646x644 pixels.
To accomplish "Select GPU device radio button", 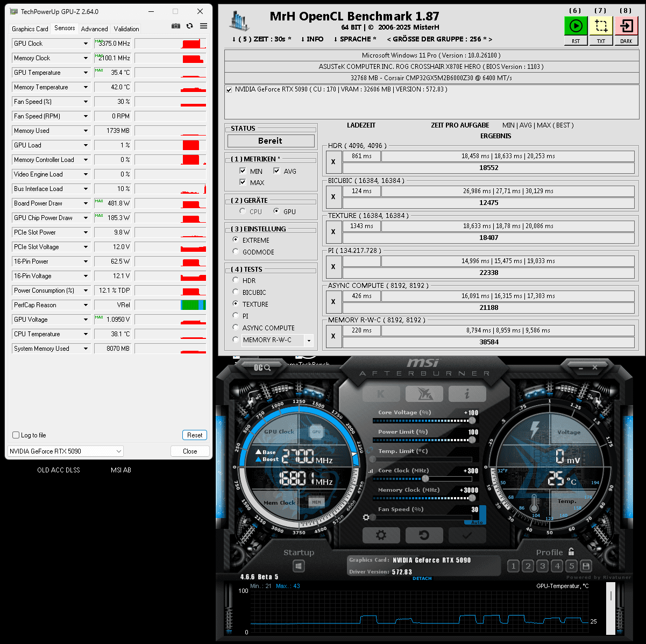I will click(276, 211).
